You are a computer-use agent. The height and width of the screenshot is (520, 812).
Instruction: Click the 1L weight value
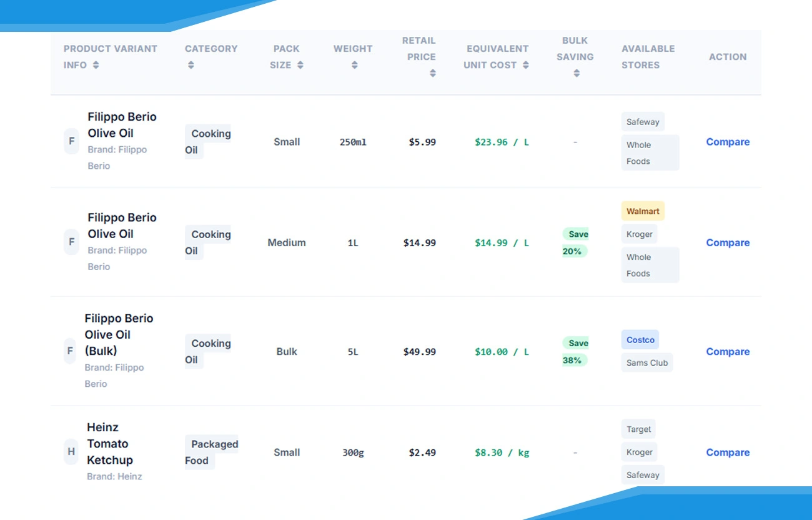point(353,242)
